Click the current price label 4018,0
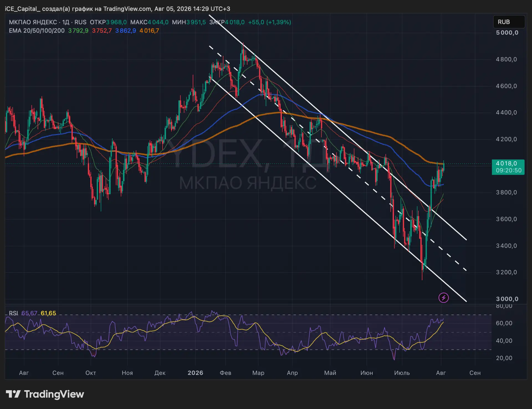Viewport: 532px width, 409px height. pyautogui.click(x=508, y=167)
